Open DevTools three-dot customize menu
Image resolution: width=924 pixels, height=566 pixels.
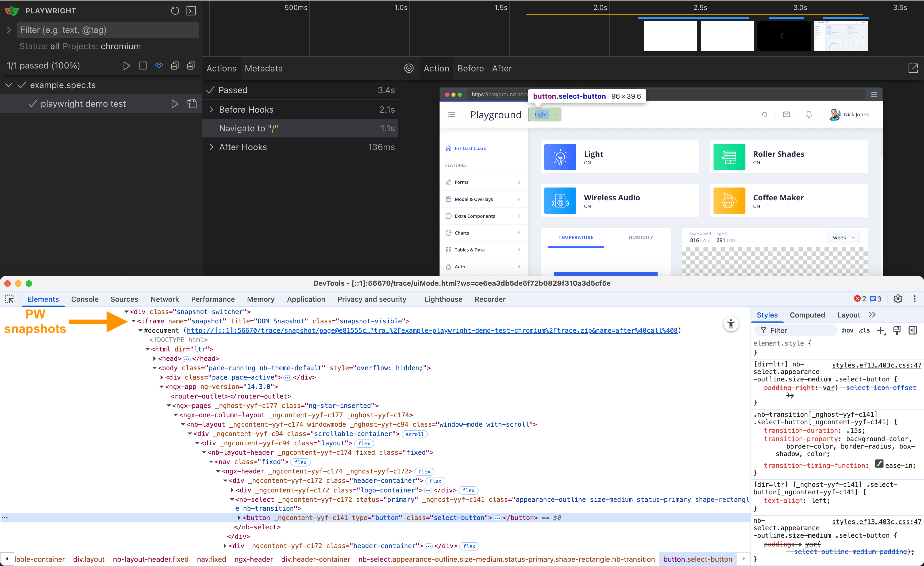pyautogui.click(x=914, y=299)
